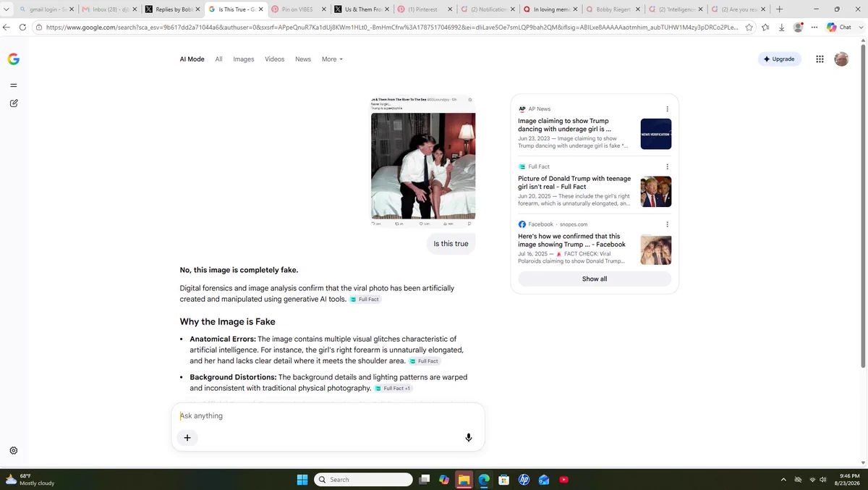Click the plus attachment button in prompt box
Image resolution: width=868 pixels, height=490 pixels.
click(x=187, y=437)
